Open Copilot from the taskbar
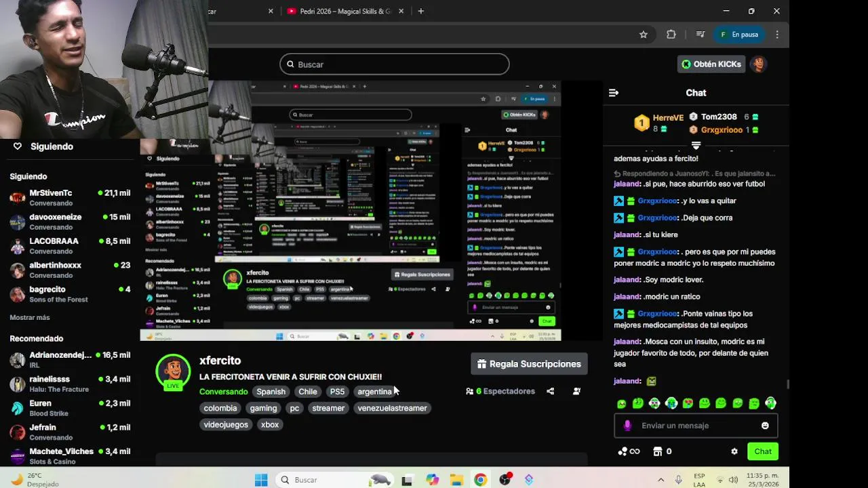This screenshot has width=868, height=488. click(x=433, y=480)
